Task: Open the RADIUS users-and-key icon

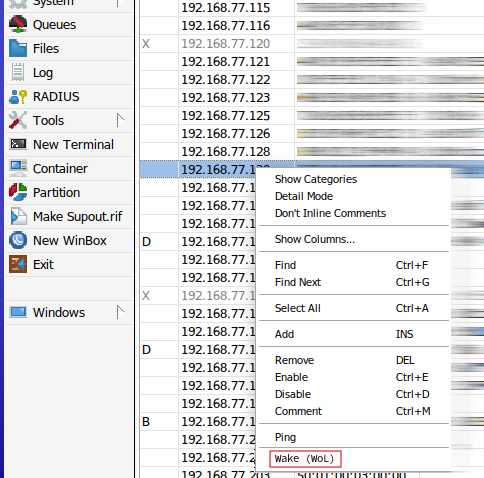Action: click(x=18, y=96)
